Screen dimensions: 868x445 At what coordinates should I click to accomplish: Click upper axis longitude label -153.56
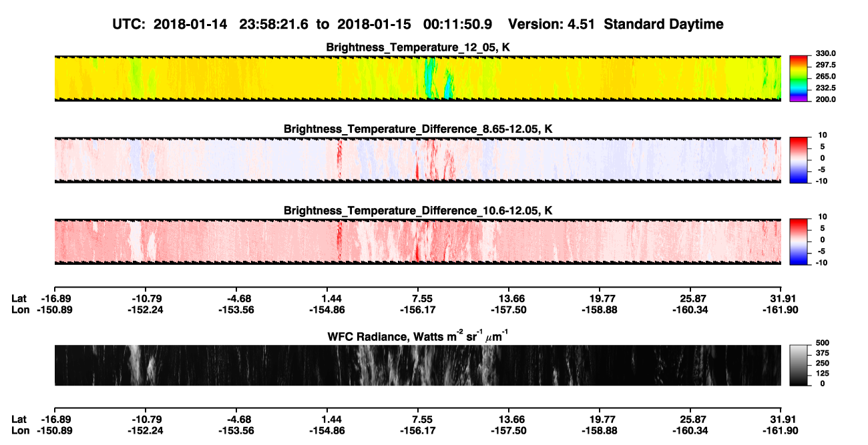(236, 310)
